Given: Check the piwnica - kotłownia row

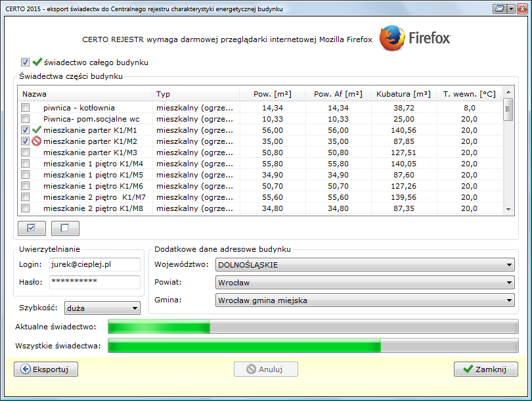Looking at the screenshot, I should 25,108.
